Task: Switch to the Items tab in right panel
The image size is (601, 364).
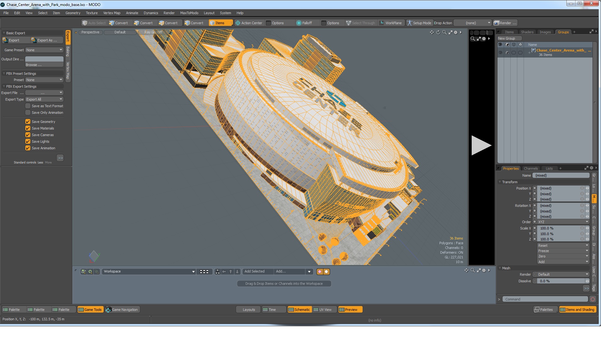Action: click(509, 32)
